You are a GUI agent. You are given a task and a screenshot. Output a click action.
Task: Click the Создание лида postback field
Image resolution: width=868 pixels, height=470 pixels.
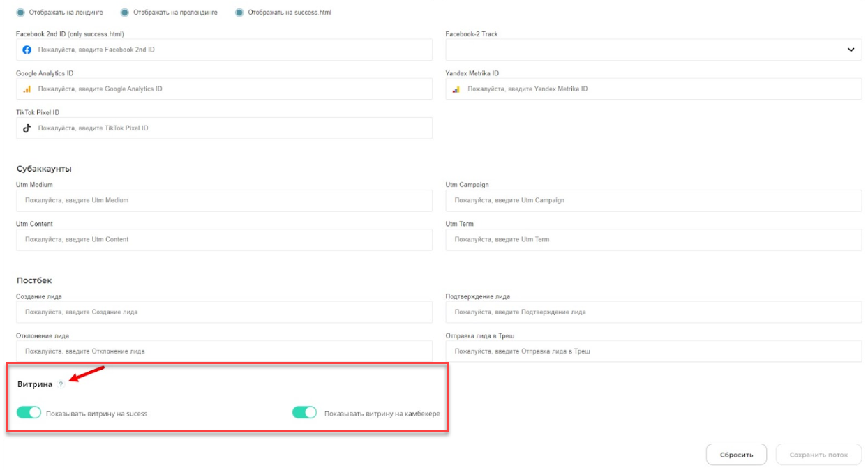pos(224,312)
